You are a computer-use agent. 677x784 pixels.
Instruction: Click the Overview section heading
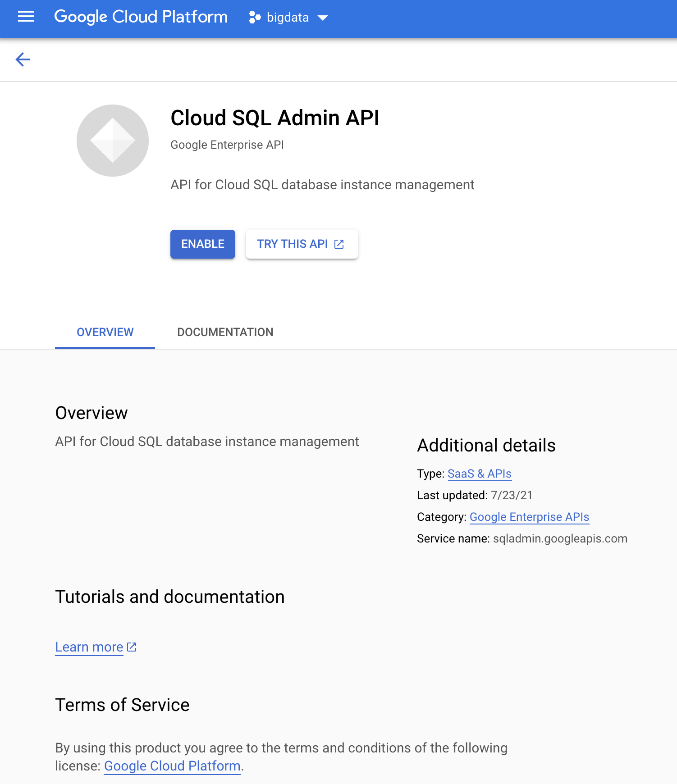91,413
